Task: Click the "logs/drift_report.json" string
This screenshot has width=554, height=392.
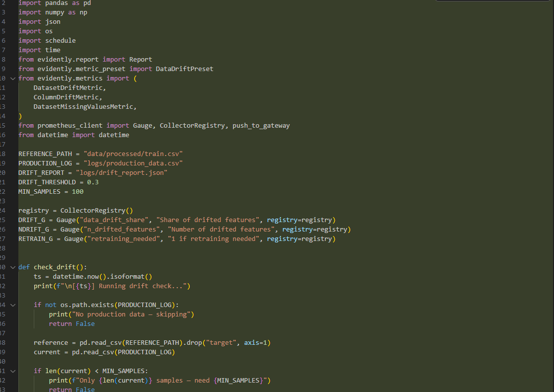Action: (x=122, y=173)
